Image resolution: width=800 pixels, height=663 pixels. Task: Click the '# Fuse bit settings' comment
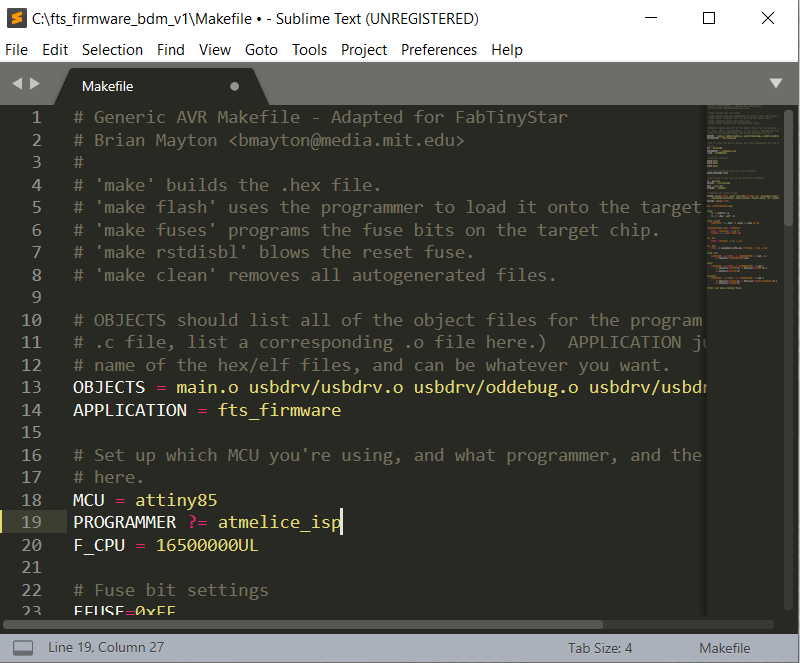coord(171,591)
